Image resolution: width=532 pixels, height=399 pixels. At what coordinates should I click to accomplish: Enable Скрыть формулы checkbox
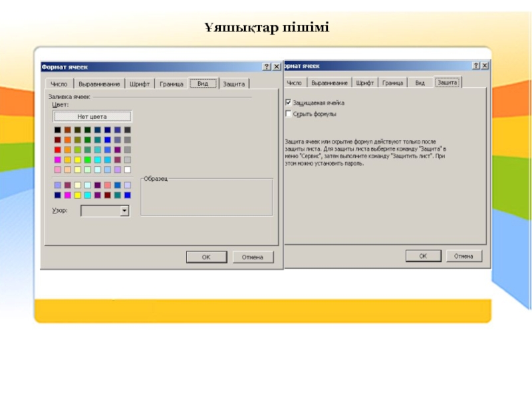pos(289,114)
